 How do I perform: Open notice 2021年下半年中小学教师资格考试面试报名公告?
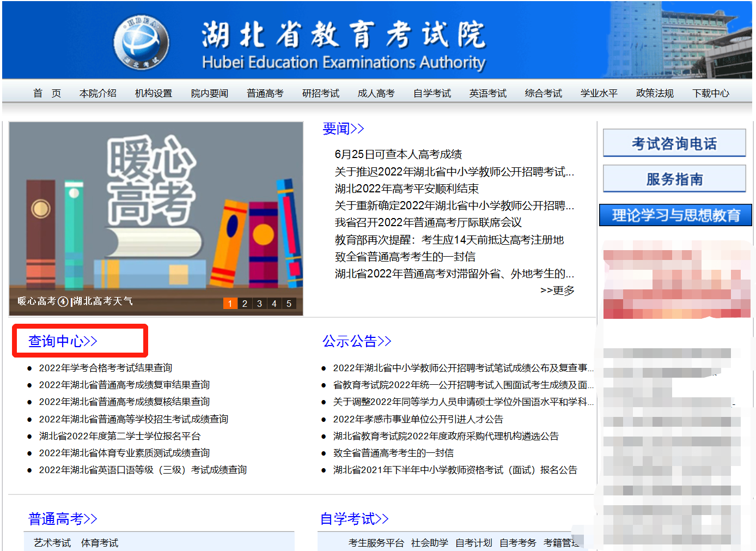(455, 470)
